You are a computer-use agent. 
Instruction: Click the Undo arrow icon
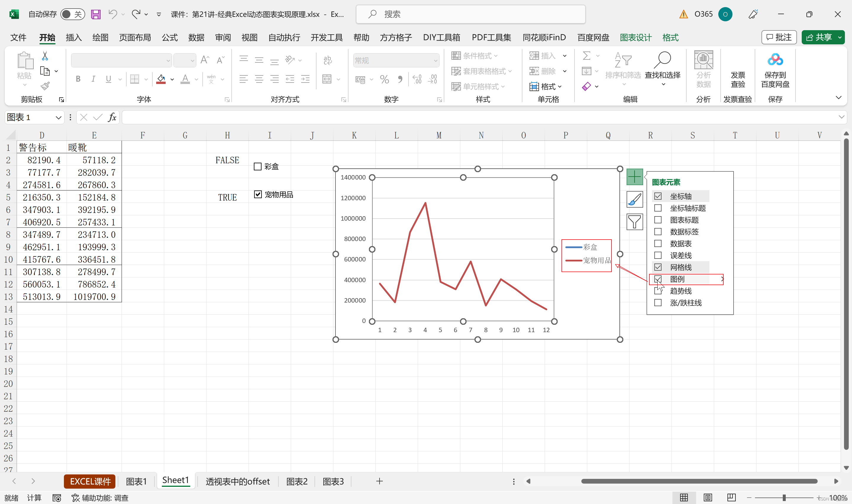tap(113, 14)
